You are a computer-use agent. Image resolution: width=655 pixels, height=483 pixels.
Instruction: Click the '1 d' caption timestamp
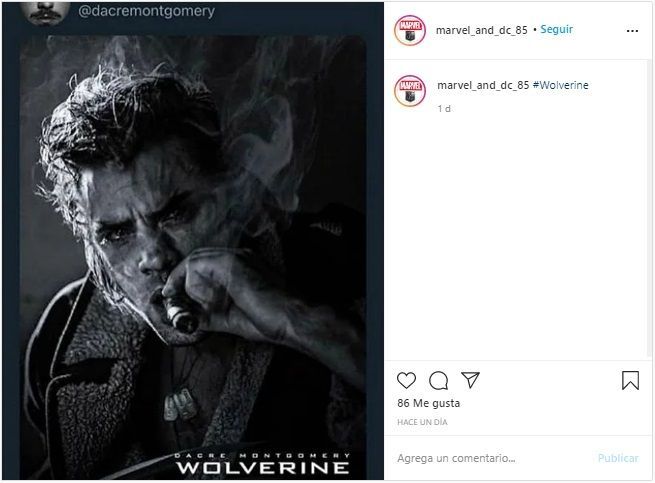coord(444,108)
